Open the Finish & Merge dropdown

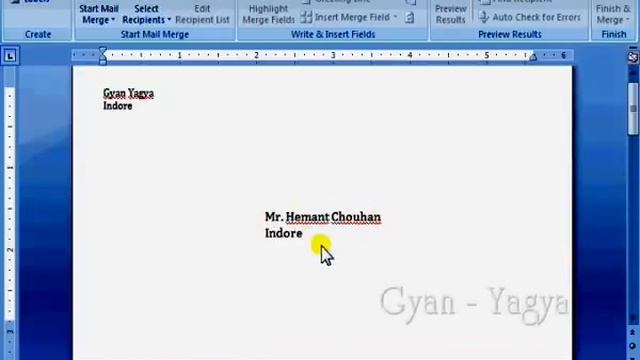(x=613, y=14)
